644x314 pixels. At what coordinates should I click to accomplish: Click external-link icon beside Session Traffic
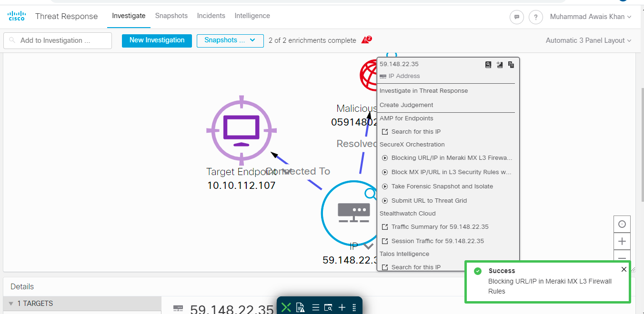coord(385,241)
